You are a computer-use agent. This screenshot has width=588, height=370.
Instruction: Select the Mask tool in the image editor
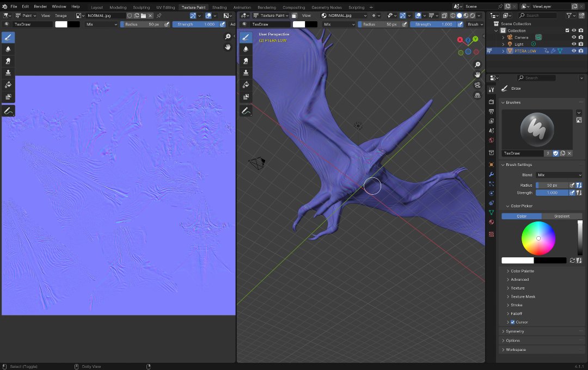point(8,97)
